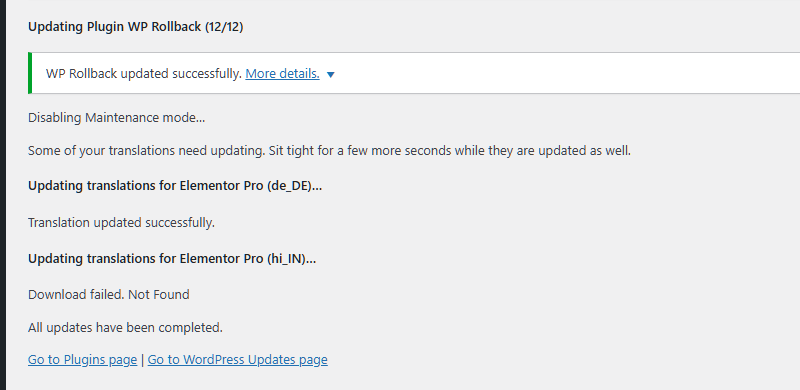The image size is (800, 390).
Task: Click the pipe separator between the two links
Action: 142,360
